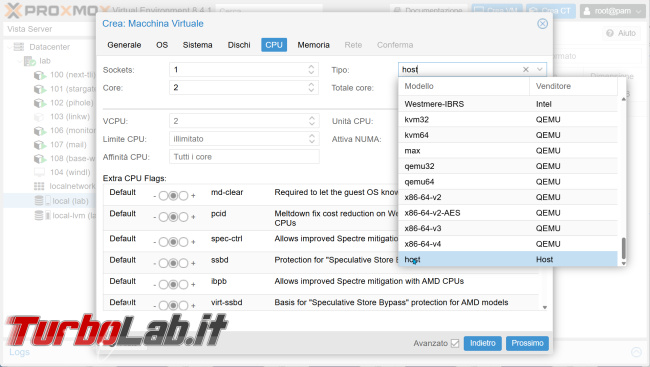Adjust the Limite CPU spinner arrows

click(312, 139)
